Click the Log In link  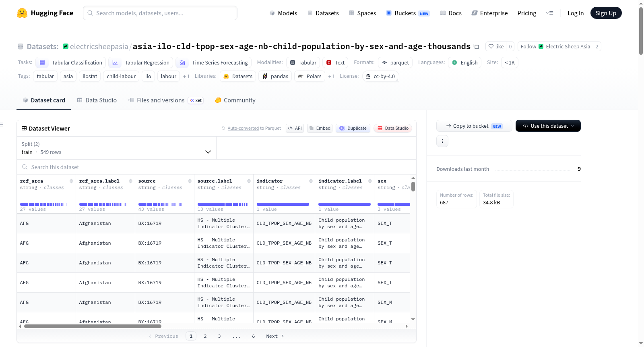[576, 13]
